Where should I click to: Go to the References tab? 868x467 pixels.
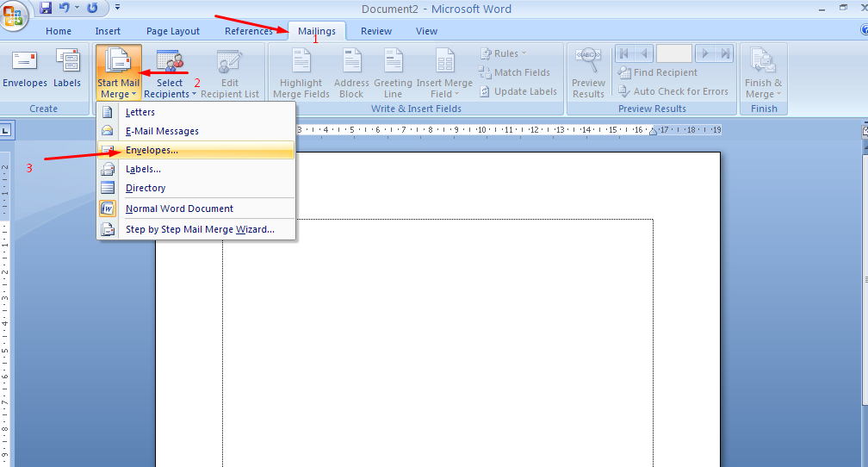click(249, 31)
